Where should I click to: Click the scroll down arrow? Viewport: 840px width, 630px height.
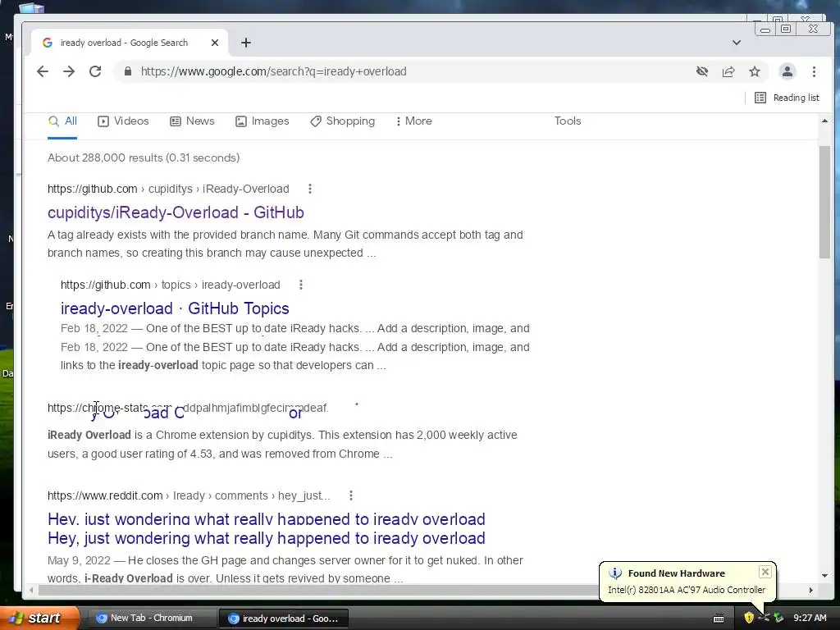point(824,575)
